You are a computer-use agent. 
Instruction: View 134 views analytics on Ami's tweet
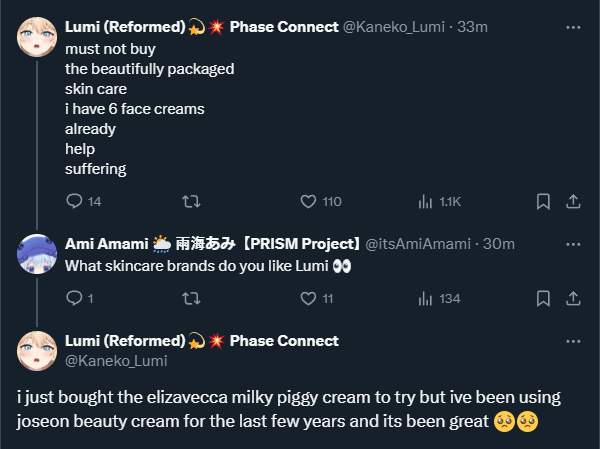(425, 298)
